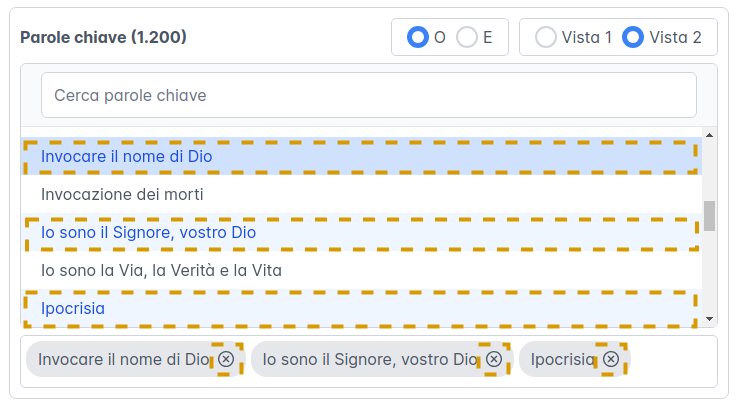Image resolution: width=739 pixels, height=406 pixels.
Task: Click the keyword list scrollbar thumb
Action: click(x=710, y=215)
